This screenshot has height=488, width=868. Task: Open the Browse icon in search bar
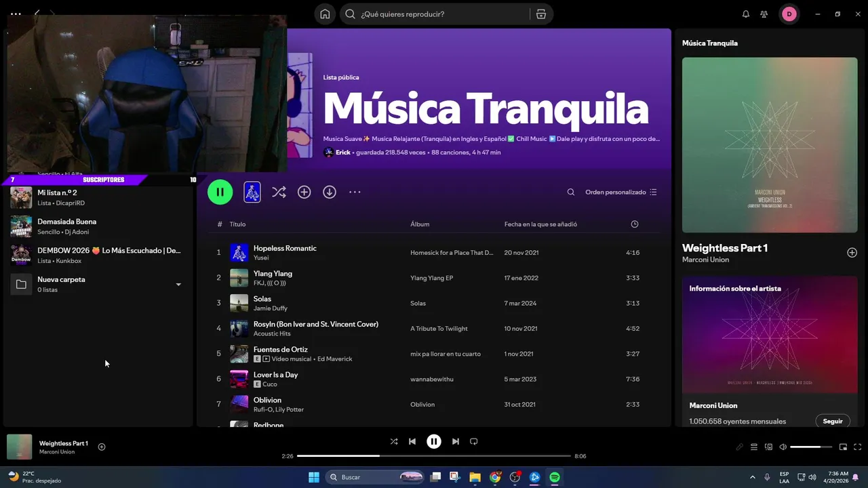pos(540,14)
